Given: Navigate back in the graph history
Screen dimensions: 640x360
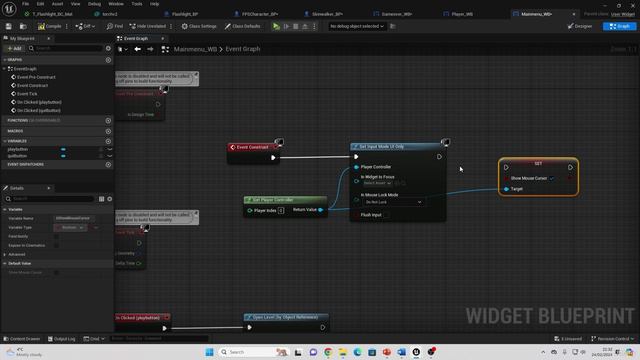Looking at the screenshot, I should pyautogui.click(x=138, y=49).
